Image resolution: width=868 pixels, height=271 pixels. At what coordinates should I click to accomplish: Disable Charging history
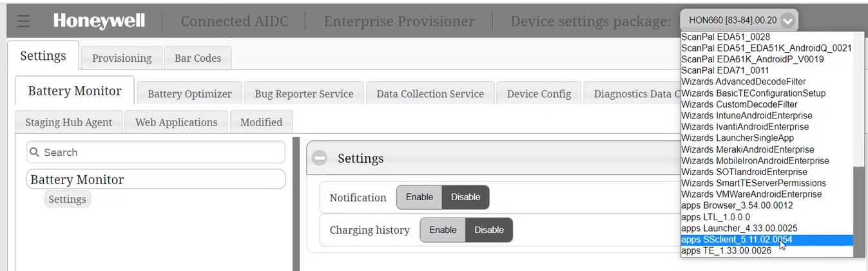tap(488, 230)
